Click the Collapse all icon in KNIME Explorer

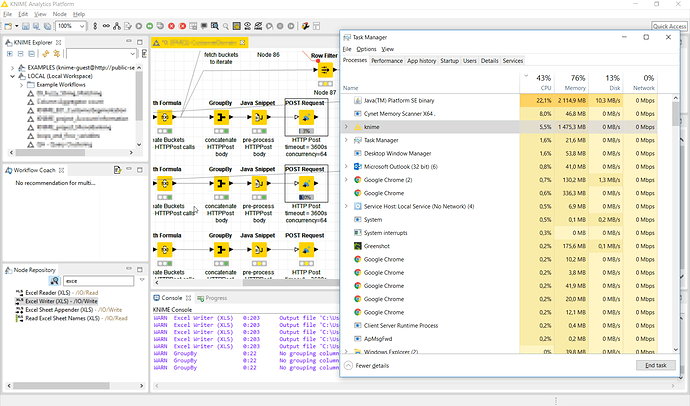(x=21, y=54)
